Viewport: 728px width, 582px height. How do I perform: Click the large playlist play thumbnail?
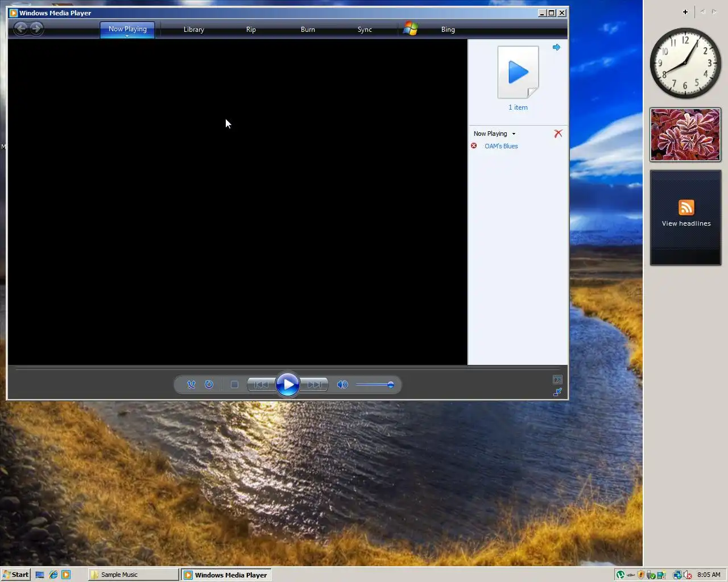click(x=518, y=72)
